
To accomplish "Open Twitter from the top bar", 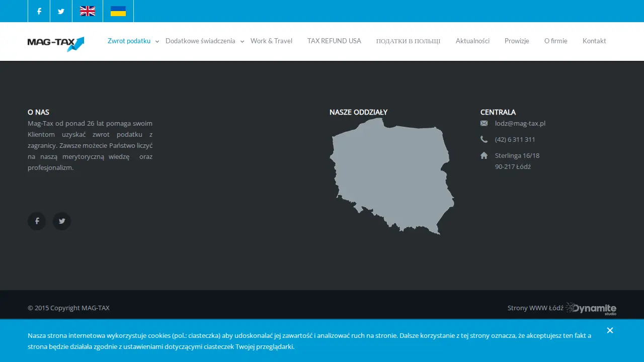I will (61, 11).
